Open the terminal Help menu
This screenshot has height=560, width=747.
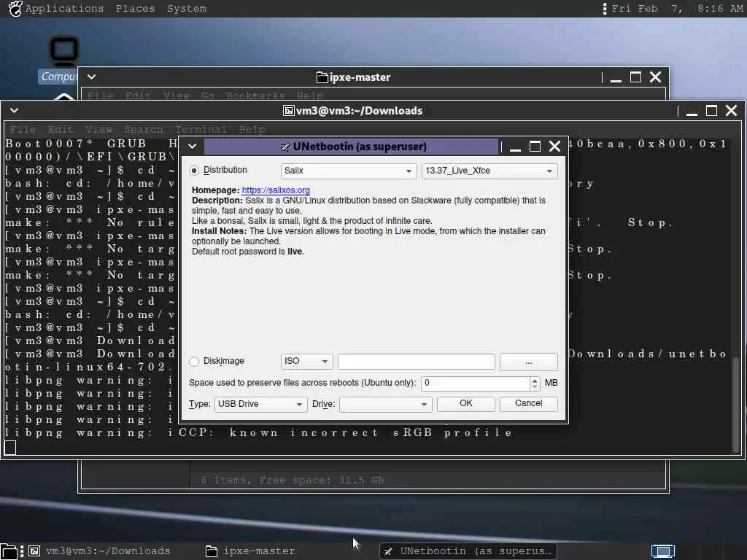(x=252, y=130)
